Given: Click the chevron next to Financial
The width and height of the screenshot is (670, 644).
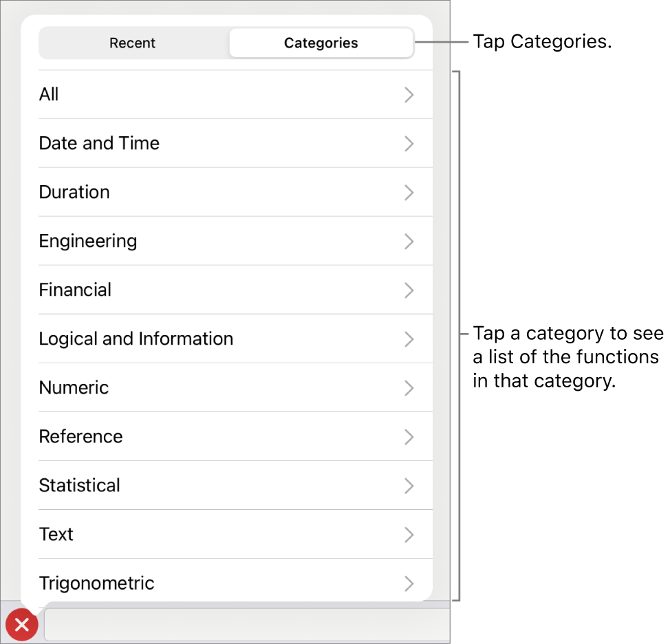Looking at the screenshot, I should 409,290.
